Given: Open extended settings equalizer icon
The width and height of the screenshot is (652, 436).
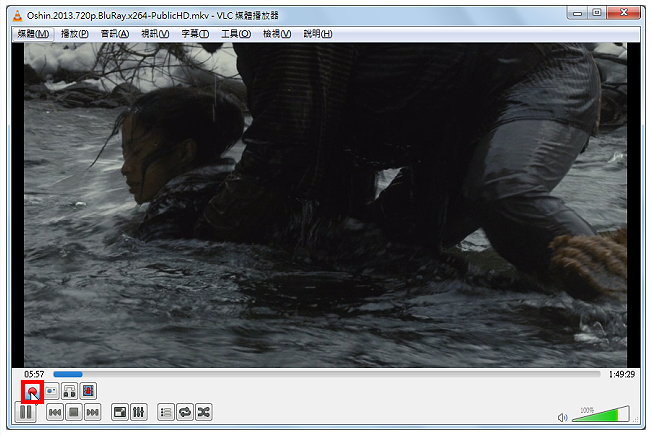Looking at the screenshot, I should [x=138, y=412].
